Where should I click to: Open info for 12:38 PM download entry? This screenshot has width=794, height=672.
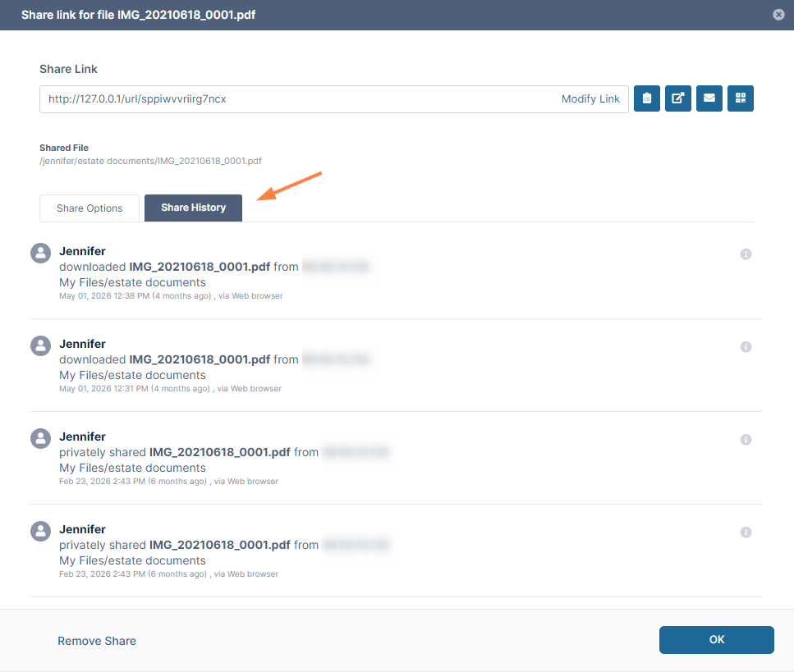(x=746, y=254)
